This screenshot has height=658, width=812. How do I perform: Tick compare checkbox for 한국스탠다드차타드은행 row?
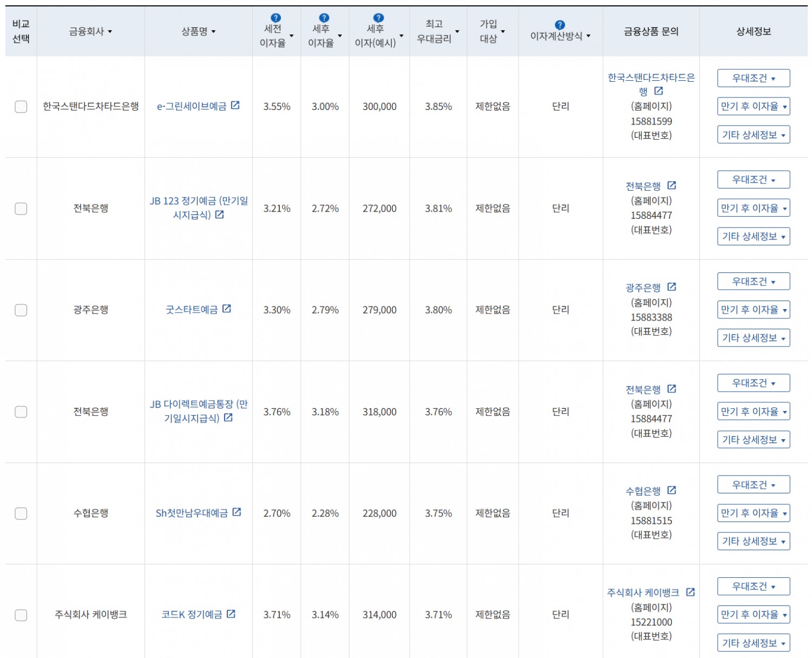[x=21, y=107]
